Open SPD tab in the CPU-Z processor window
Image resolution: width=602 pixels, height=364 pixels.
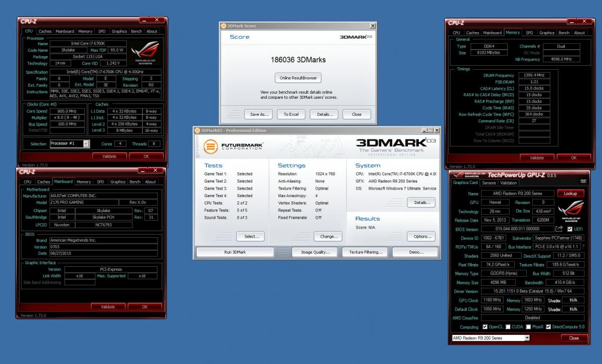tap(102, 31)
